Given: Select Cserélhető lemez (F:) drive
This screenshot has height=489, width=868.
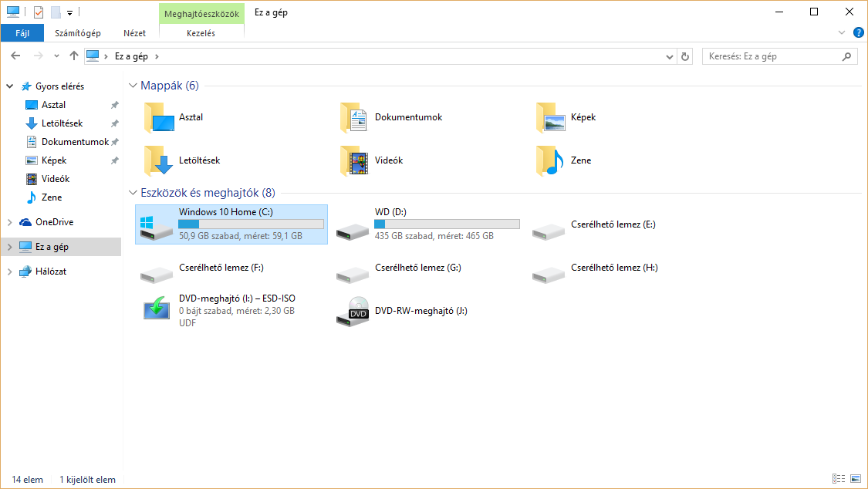Looking at the screenshot, I should point(202,268).
